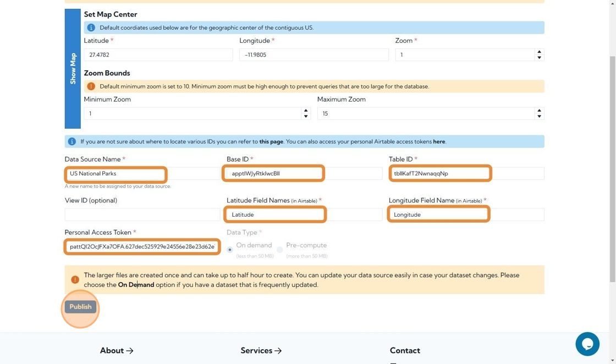The image size is (616, 364).
Task: Click the Maximum Zoom input field
Action: click(x=426, y=113)
